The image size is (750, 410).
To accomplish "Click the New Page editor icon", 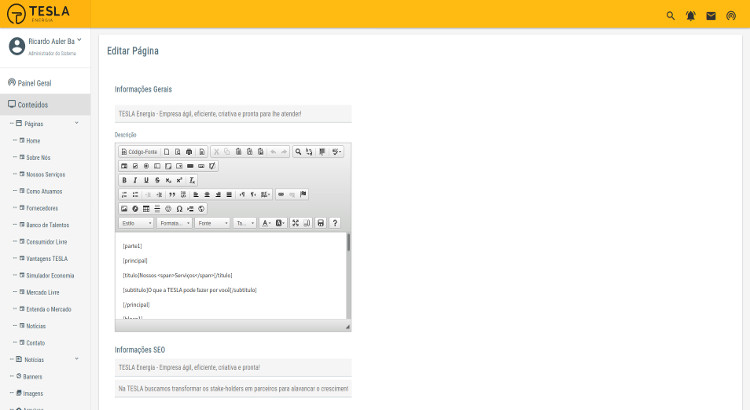I will [x=166, y=152].
